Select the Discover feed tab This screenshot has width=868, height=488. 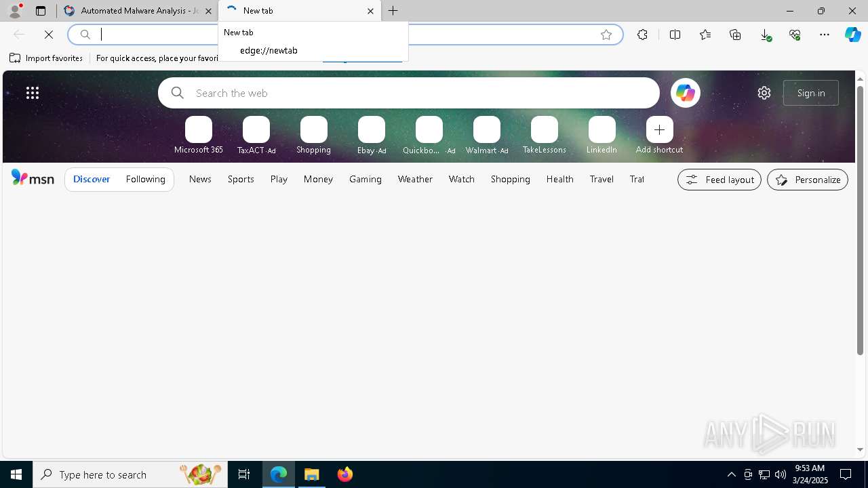point(92,179)
